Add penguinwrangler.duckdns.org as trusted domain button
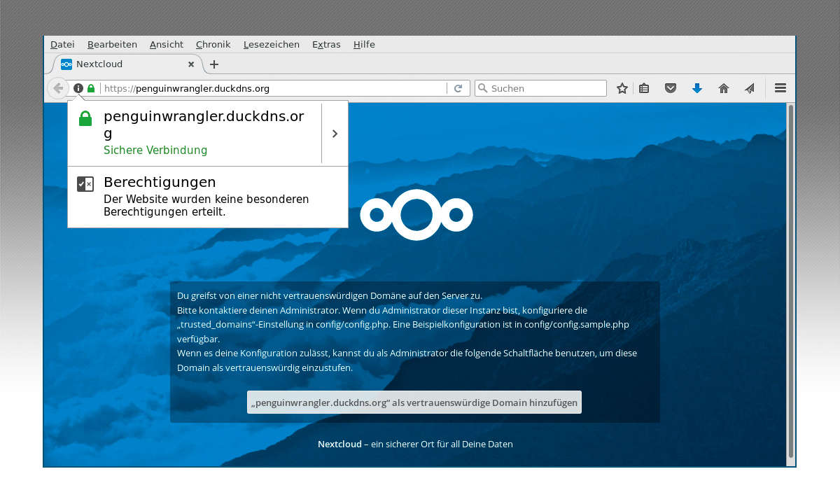Viewport: 840px width, 504px height. click(414, 402)
